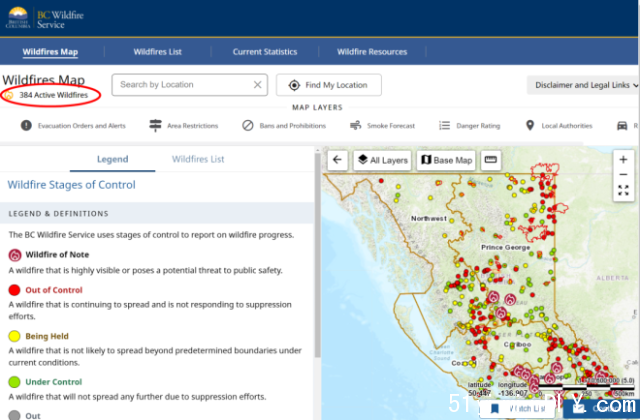Click the map back arrow button
Image resolution: width=640 pixels, height=420 pixels.
click(338, 160)
